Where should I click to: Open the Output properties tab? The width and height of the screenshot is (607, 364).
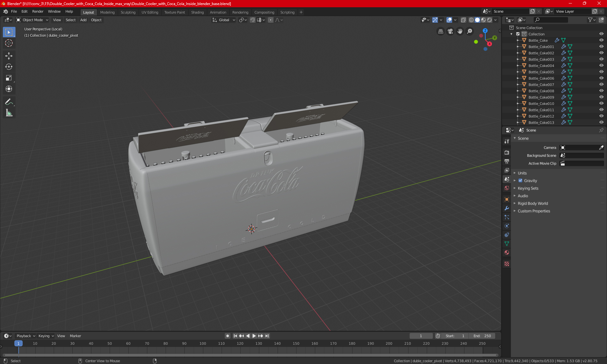click(x=507, y=161)
